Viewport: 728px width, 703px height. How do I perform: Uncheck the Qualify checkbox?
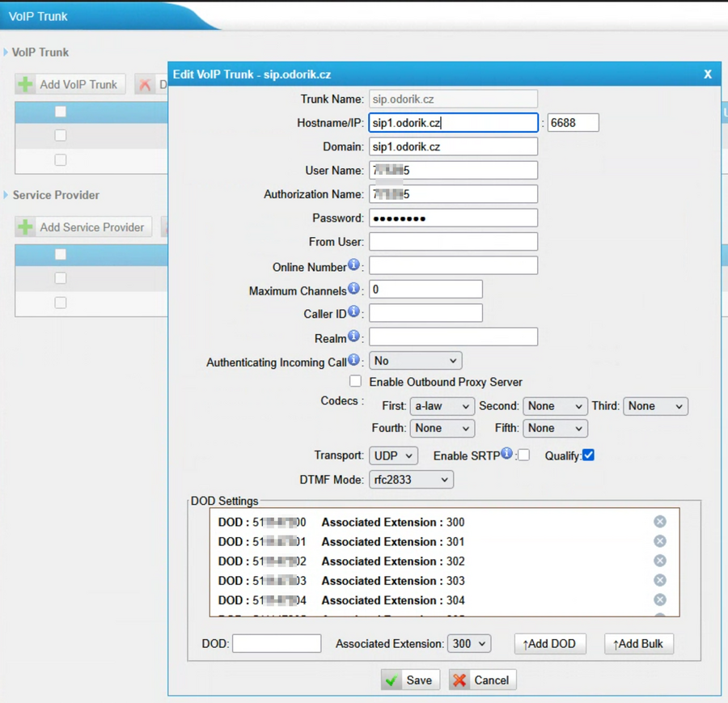pyautogui.click(x=588, y=455)
